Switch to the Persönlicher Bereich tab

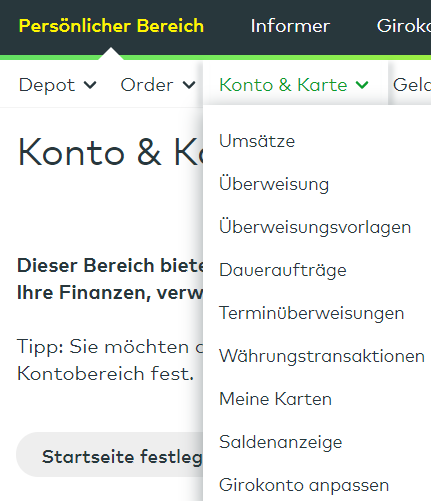(111, 26)
